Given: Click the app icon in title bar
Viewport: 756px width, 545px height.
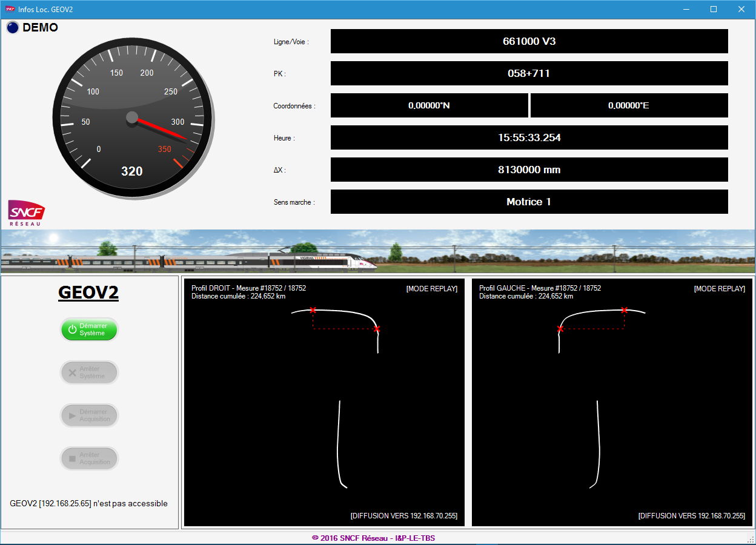Looking at the screenshot, I should tap(10, 9).
